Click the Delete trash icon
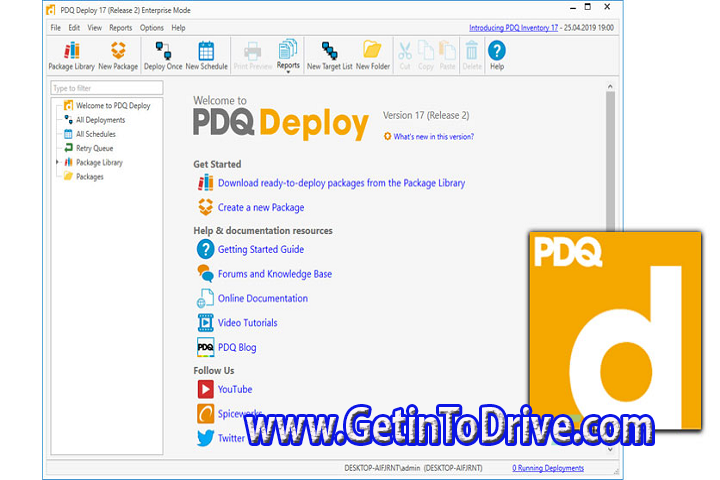Image resolution: width=720 pixels, height=480 pixels. tap(472, 51)
